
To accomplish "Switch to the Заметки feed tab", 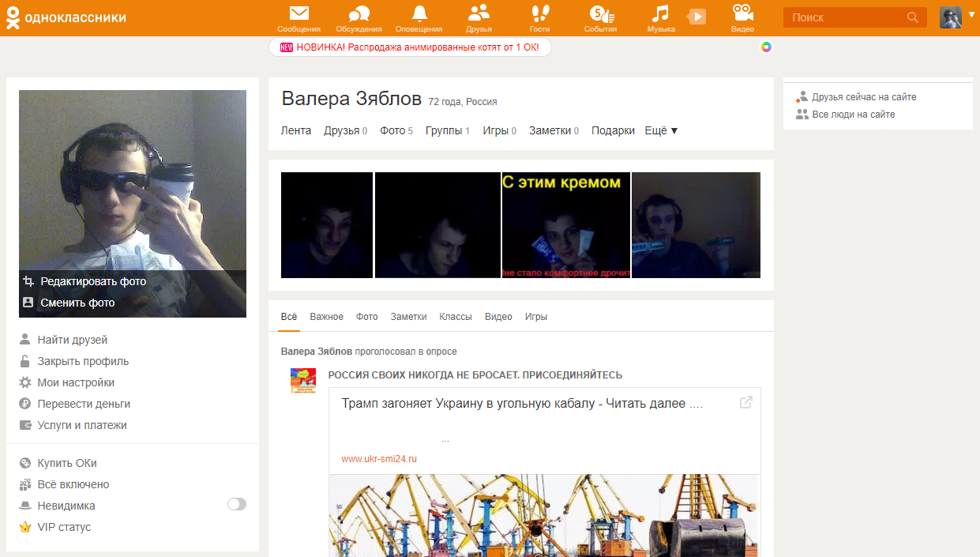I will tap(408, 317).
